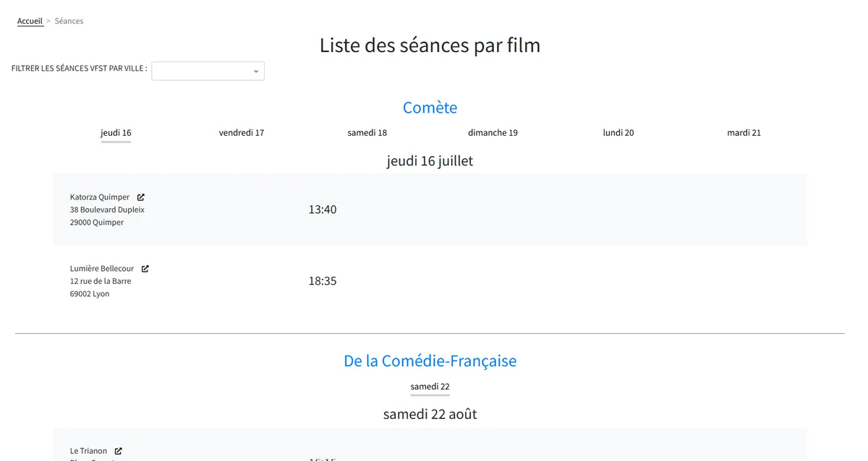This screenshot has width=868, height=461.
Task: Click the Katorza Quimper cinema name
Action: pyautogui.click(x=100, y=197)
